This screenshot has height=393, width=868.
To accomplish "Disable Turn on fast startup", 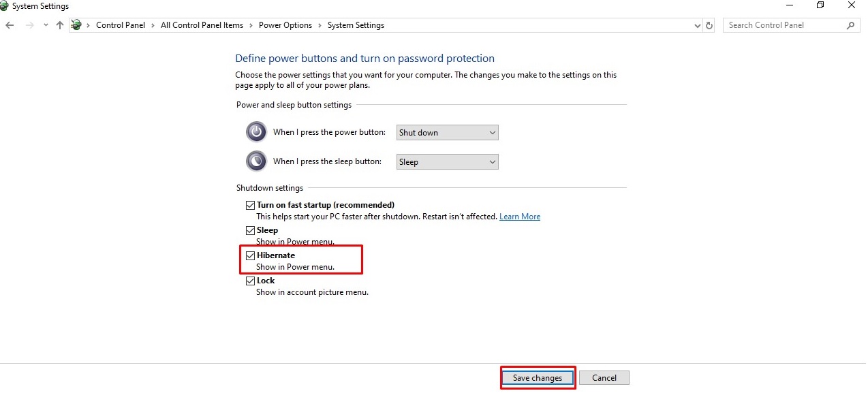I will coord(251,204).
